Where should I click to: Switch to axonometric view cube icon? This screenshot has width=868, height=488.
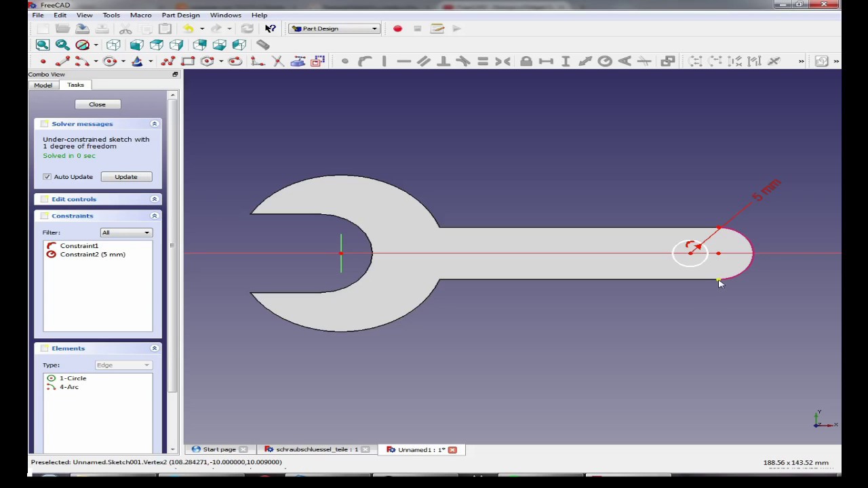pos(113,45)
